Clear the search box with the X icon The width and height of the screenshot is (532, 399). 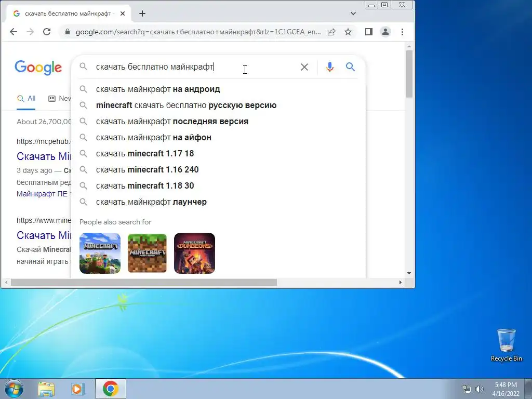pyautogui.click(x=304, y=67)
